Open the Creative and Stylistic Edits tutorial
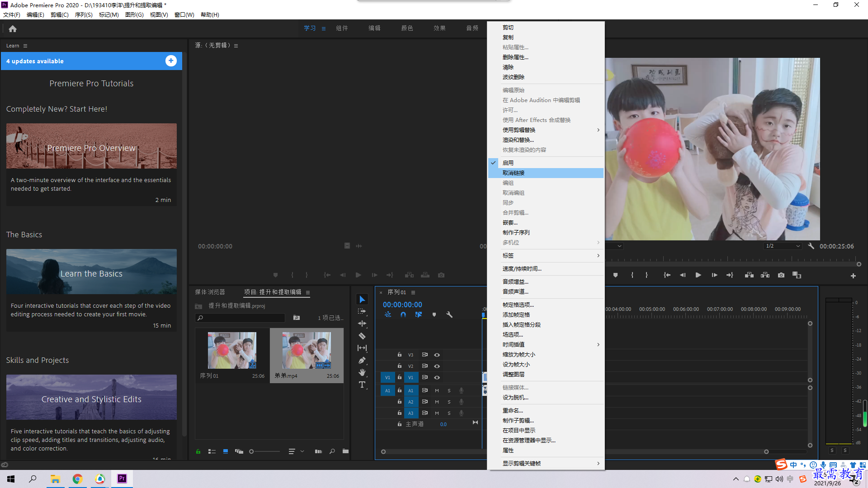The image size is (868, 488). [x=91, y=398]
